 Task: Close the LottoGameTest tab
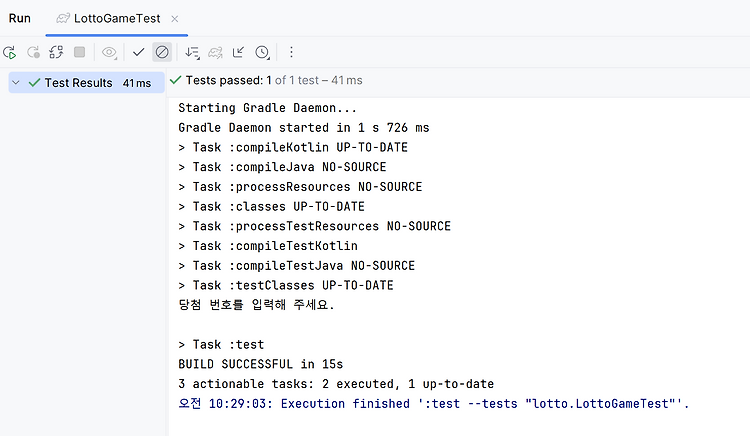[175, 19]
